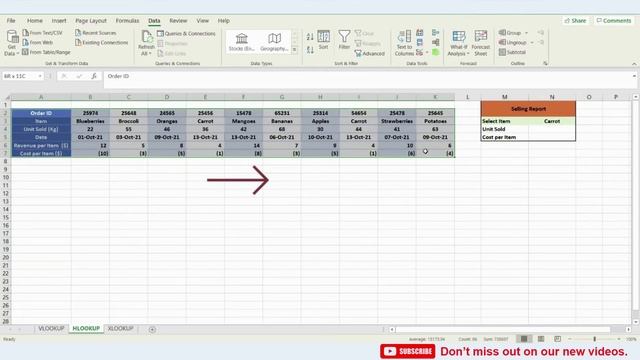The height and width of the screenshot is (360, 640).
Task: Switch to the Home tab
Action: pos(35,20)
